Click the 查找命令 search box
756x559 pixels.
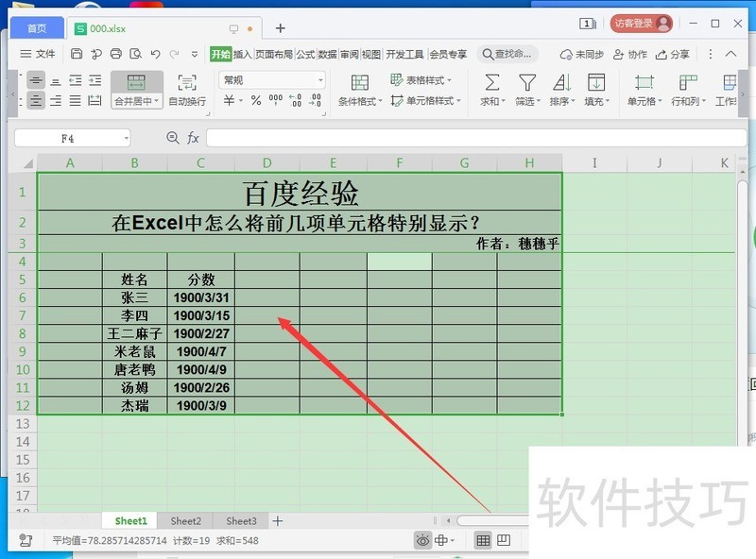507,54
